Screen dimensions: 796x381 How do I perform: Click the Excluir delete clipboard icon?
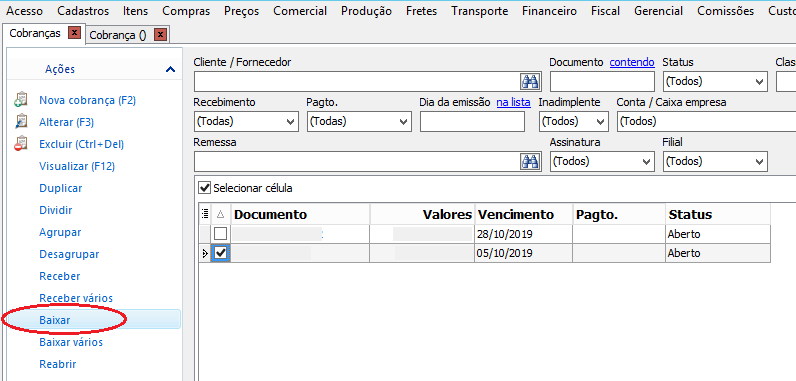(21, 144)
